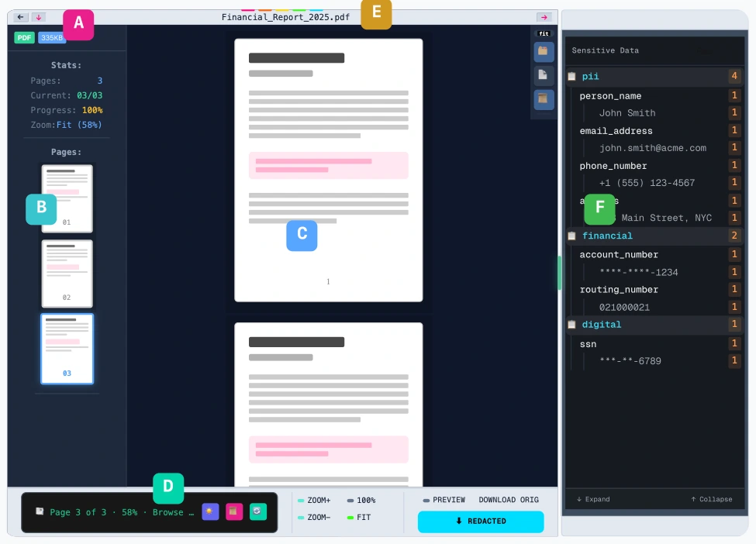
Task: Select the person_name tree item
Action: (656, 96)
